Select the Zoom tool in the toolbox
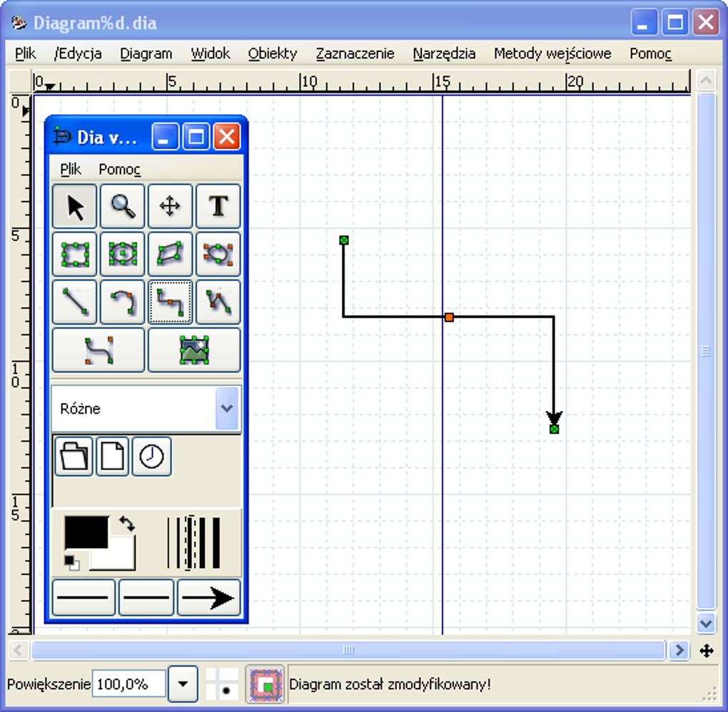Image resolution: width=728 pixels, height=712 pixels. click(x=122, y=206)
